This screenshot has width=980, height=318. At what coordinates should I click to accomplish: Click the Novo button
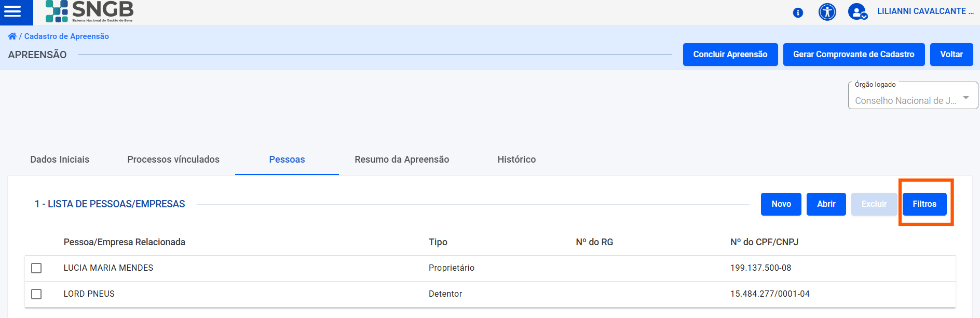click(781, 204)
